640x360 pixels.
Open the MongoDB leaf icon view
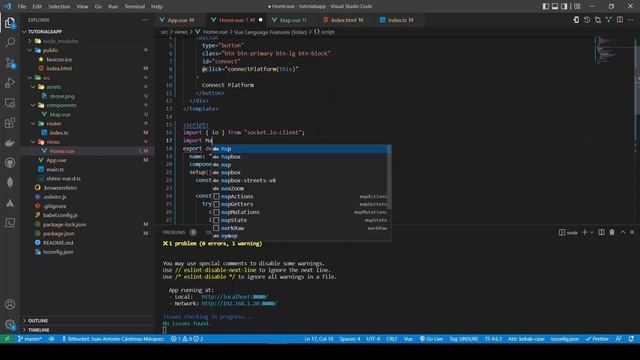pos(10,182)
